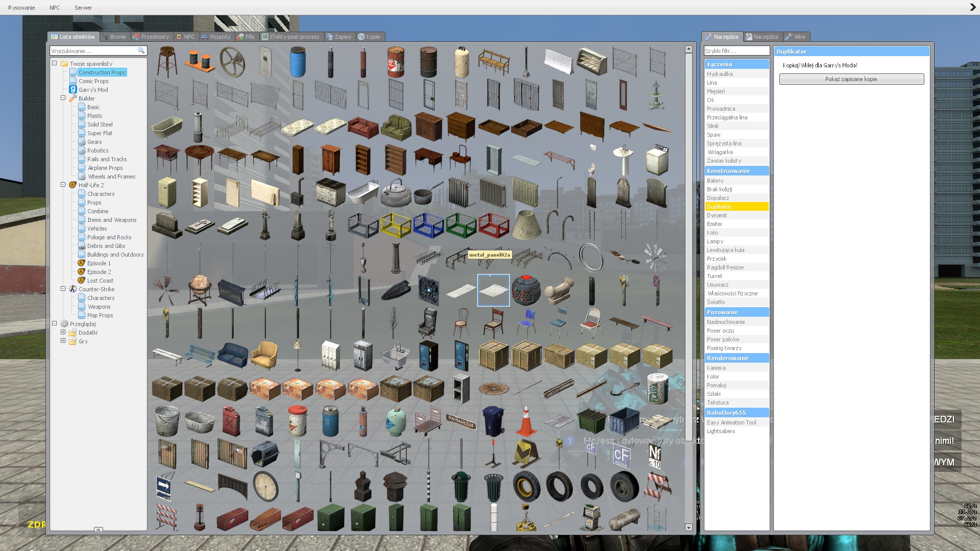
Task: Spawn the orange traffic cone prop
Action: pyautogui.click(x=526, y=421)
